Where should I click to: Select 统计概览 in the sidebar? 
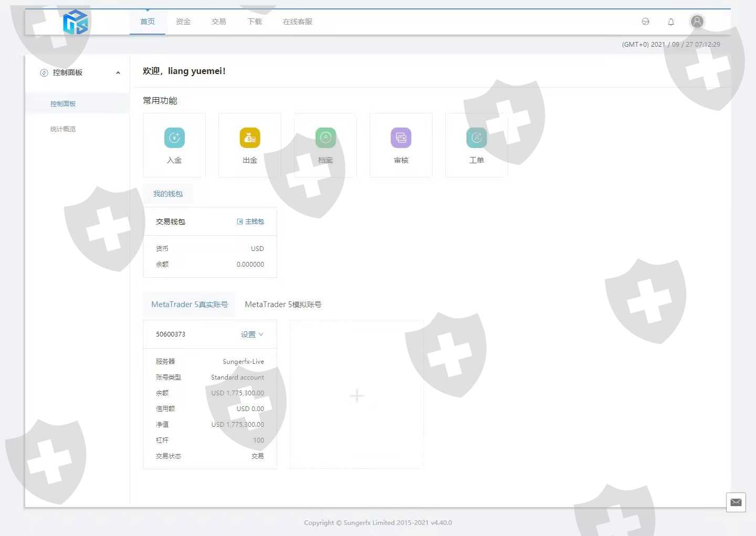(x=63, y=129)
